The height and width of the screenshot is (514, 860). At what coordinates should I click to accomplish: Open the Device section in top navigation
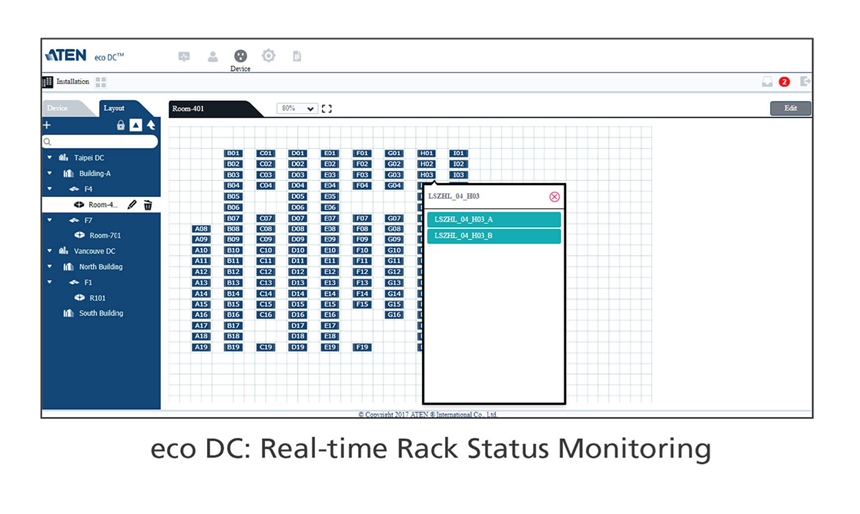(x=240, y=58)
